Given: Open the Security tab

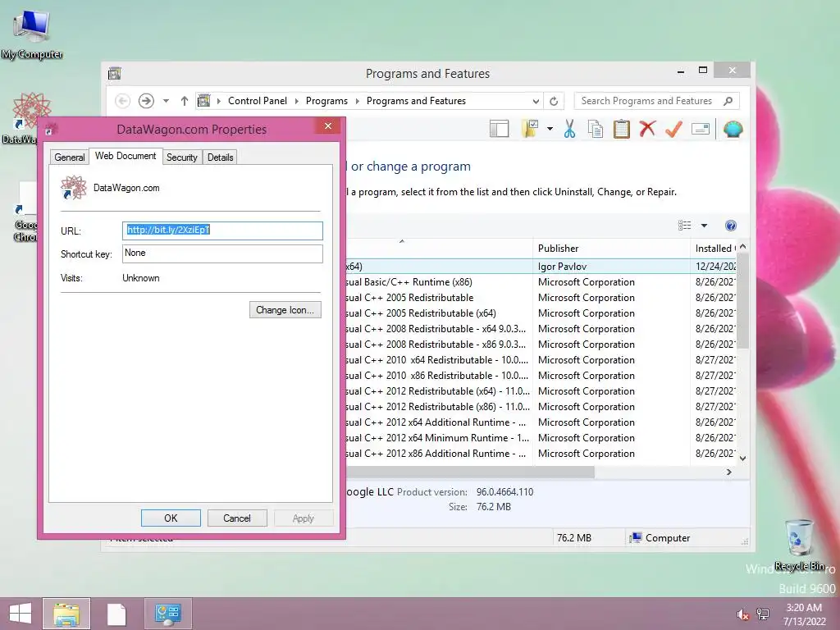Looking at the screenshot, I should tap(182, 157).
